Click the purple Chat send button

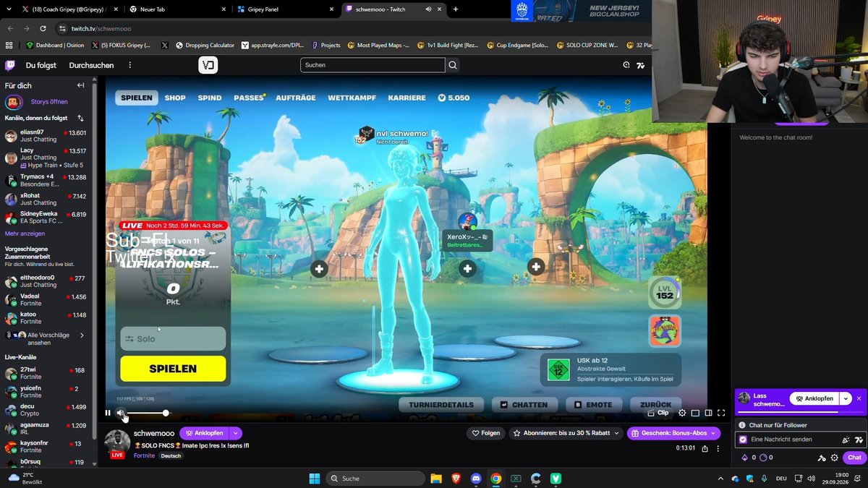pos(854,458)
